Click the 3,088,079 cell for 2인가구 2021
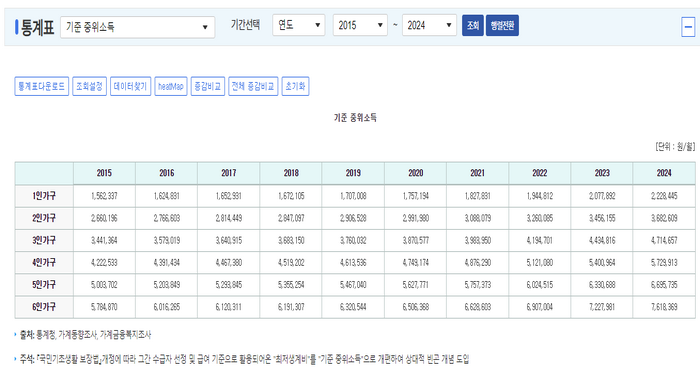 [478, 218]
